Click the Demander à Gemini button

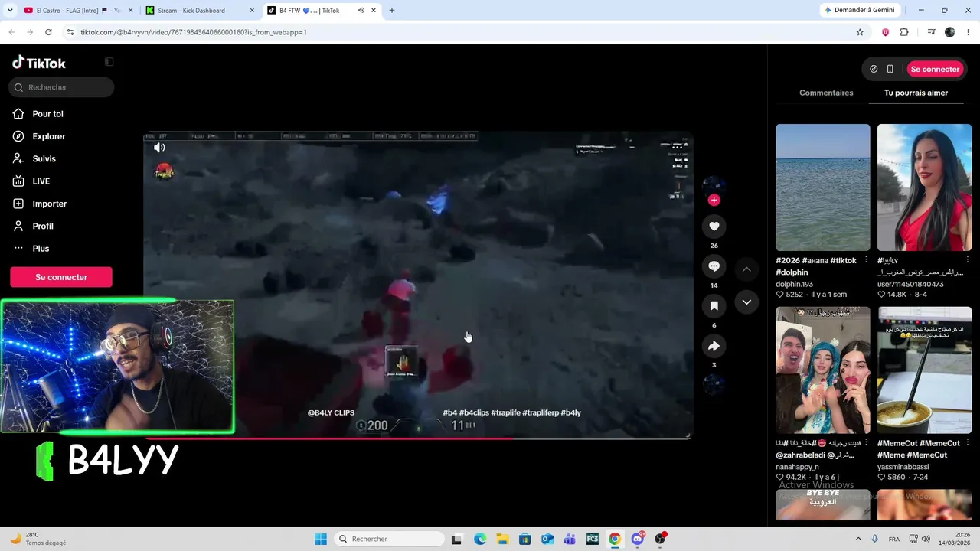click(x=859, y=11)
